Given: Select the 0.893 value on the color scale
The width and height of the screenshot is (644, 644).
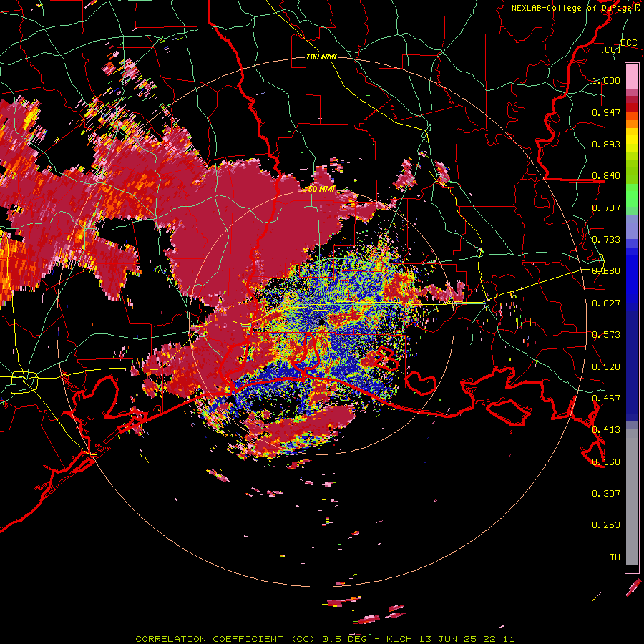Looking at the screenshot, I should pyautogui.click(x=606, y=144).
